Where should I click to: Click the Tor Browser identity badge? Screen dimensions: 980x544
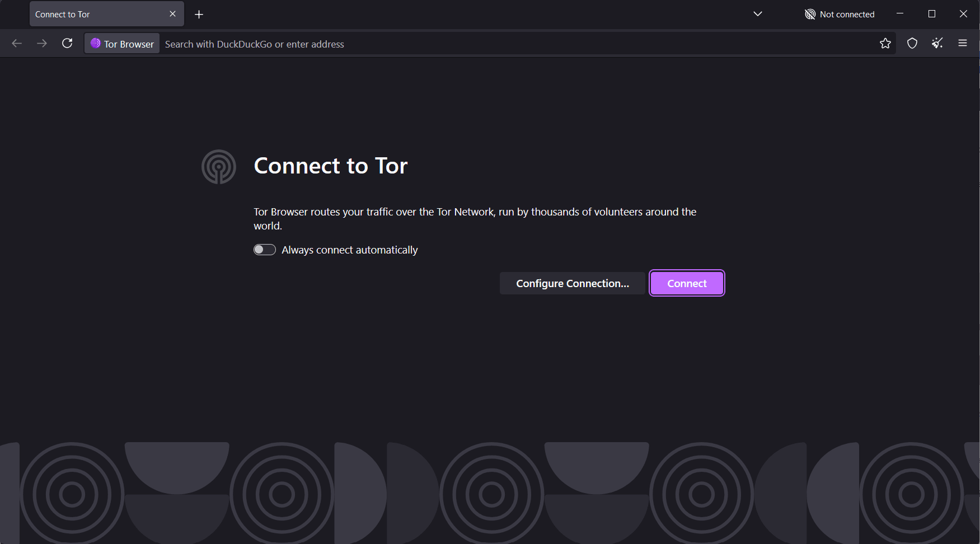tap(122, 44)
